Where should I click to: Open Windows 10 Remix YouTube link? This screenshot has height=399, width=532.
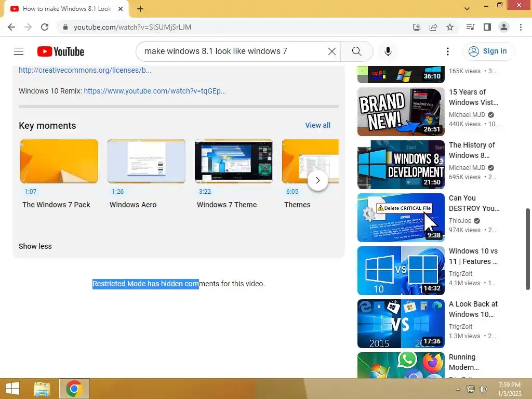[155, 91]
